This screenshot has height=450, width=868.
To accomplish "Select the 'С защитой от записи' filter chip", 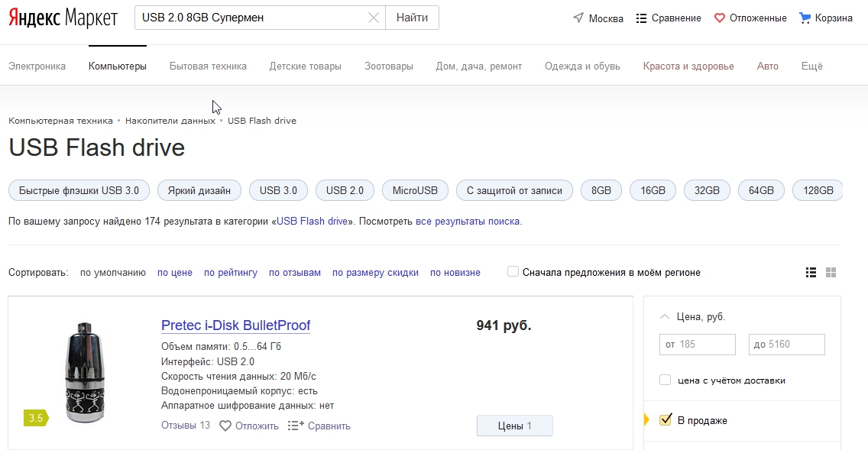I will coord(514,190).
